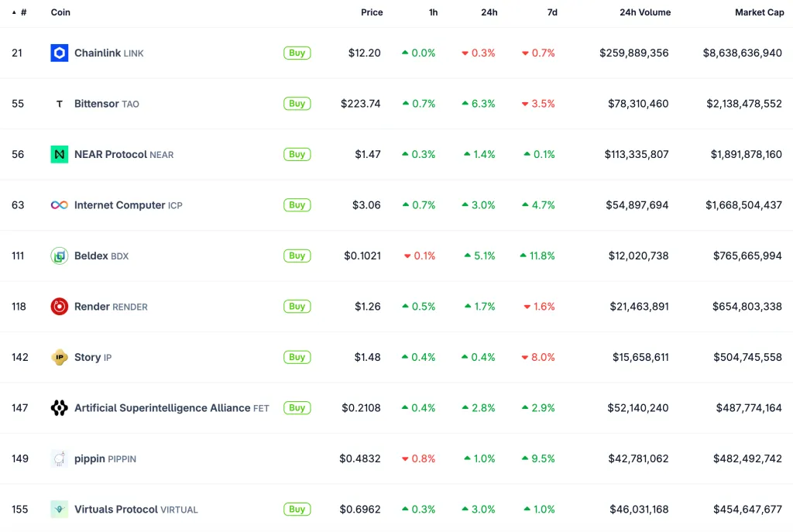Open the NEAR Protocol logo icon

[60, 154]
